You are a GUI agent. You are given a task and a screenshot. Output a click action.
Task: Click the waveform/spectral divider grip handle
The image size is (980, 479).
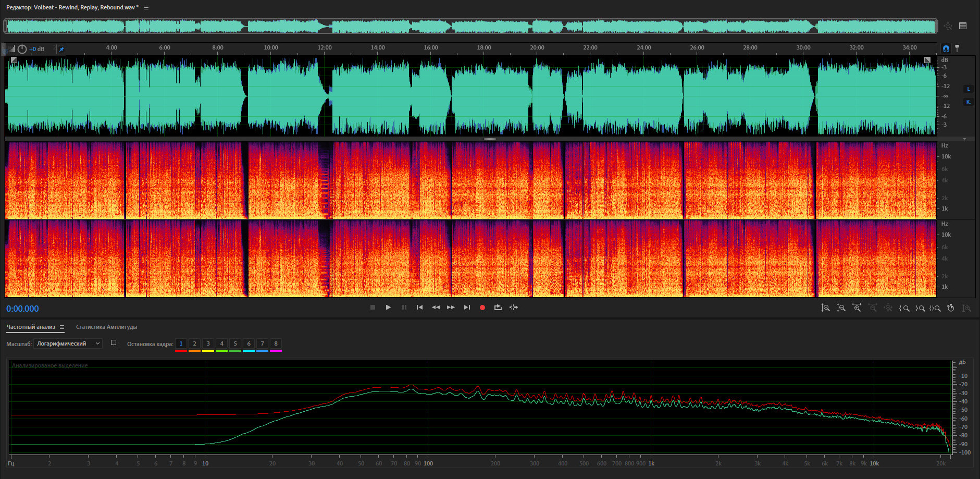tap(490, 139)
